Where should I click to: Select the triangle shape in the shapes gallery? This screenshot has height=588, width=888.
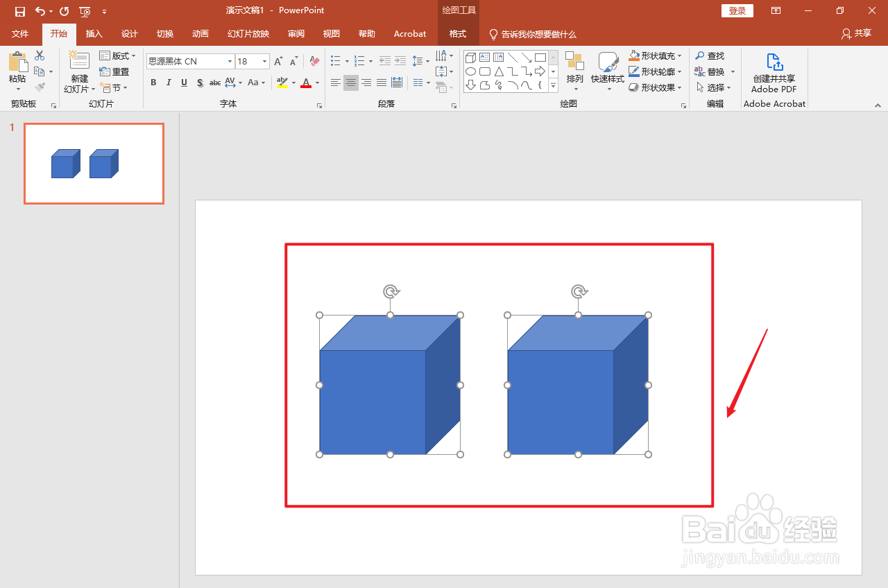[x=499, y=71]
